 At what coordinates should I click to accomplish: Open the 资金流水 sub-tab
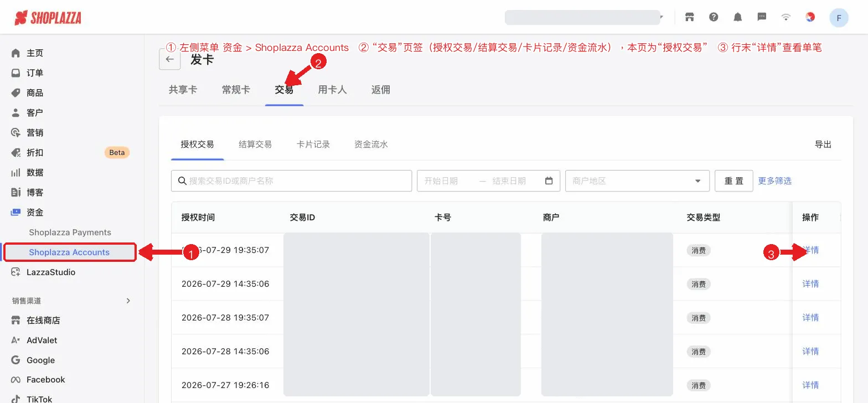coord(371,144)
